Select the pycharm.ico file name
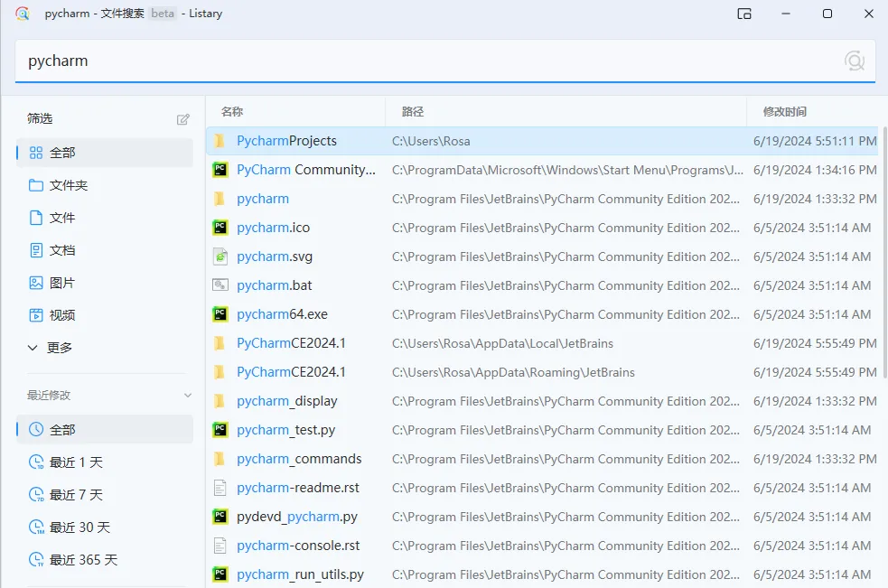Image resolution: width=888 pixels, height=588 pixels. point(273,227)
